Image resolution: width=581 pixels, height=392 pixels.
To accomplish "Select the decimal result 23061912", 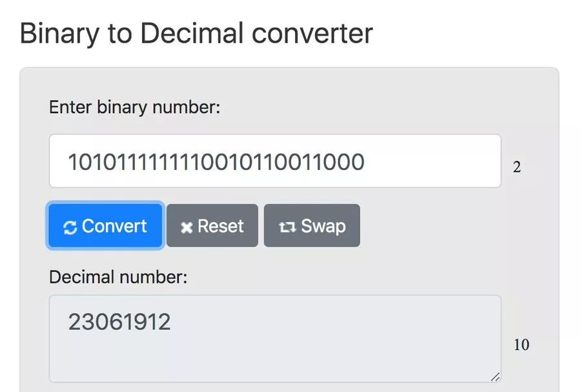I will (119, 321).
